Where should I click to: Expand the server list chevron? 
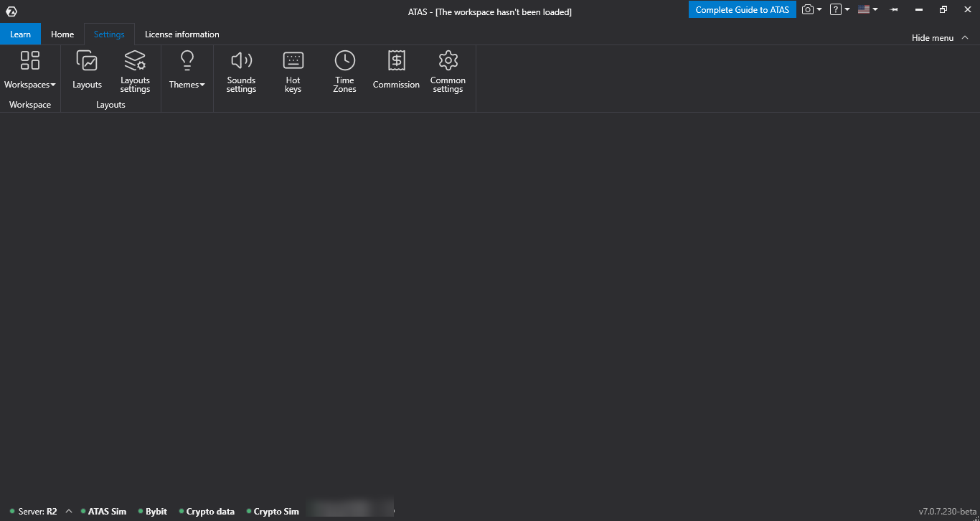click(x=69, y=512)
